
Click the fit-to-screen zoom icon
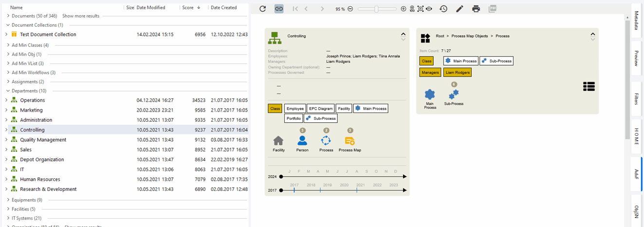point(421,9)
